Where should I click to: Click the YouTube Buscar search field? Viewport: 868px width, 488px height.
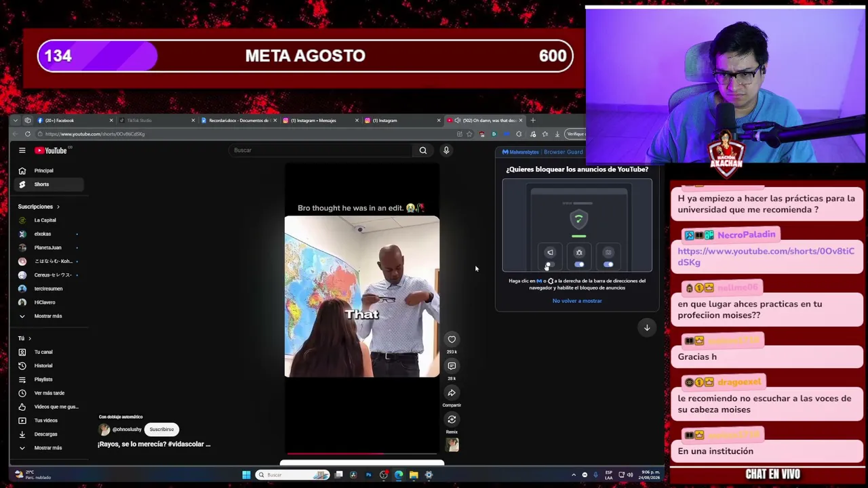tap(320, 150)
